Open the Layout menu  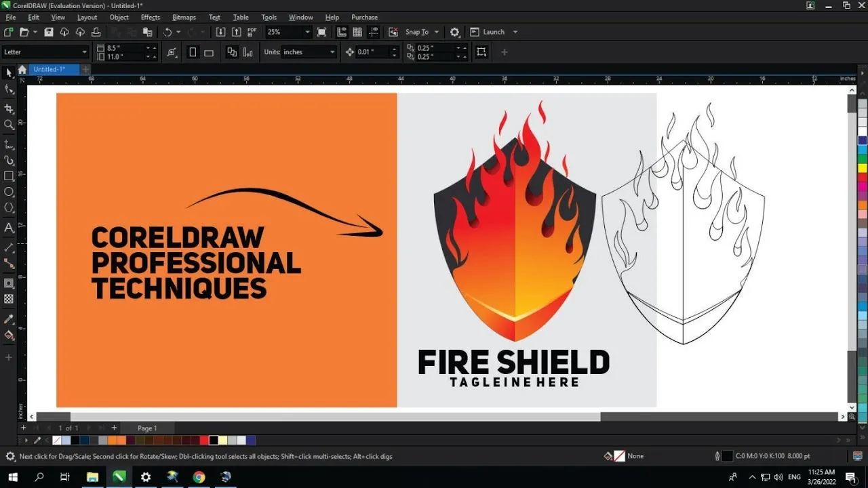tap(87, 17)
